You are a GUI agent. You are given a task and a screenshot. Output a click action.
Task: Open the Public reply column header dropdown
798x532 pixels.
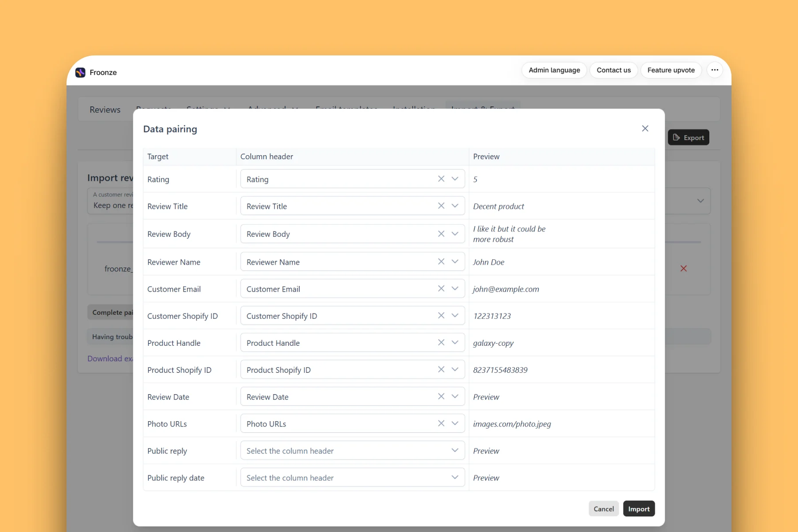352,450
